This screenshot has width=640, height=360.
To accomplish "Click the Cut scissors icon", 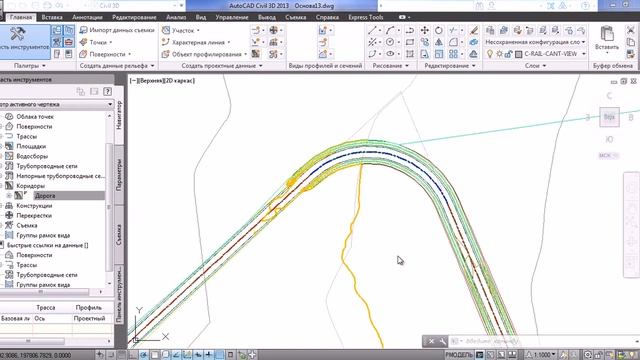I will click(631, 30).
